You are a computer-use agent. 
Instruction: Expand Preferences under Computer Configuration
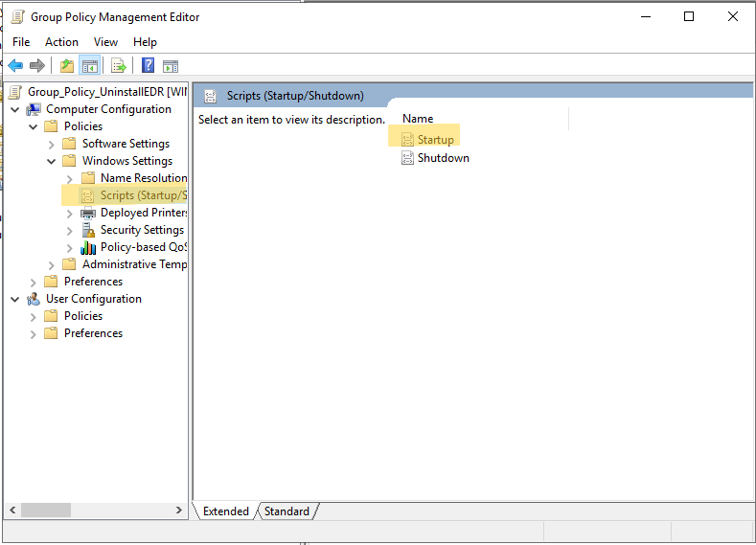(x=34, y=283)
